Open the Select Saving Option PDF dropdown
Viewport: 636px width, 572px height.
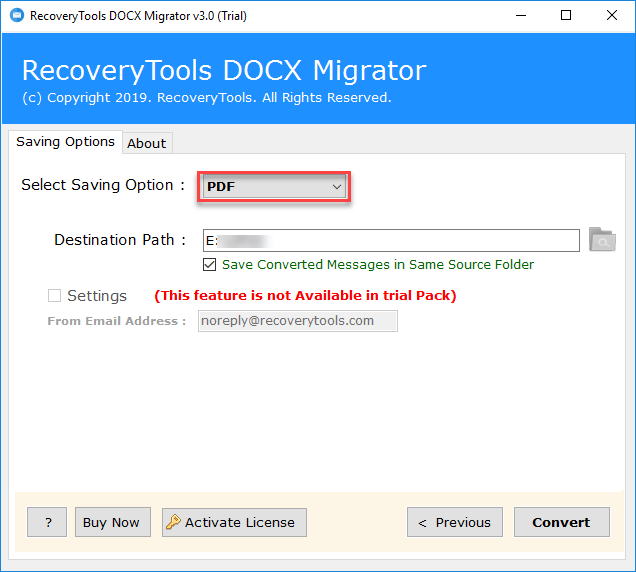tap(272, 187)
